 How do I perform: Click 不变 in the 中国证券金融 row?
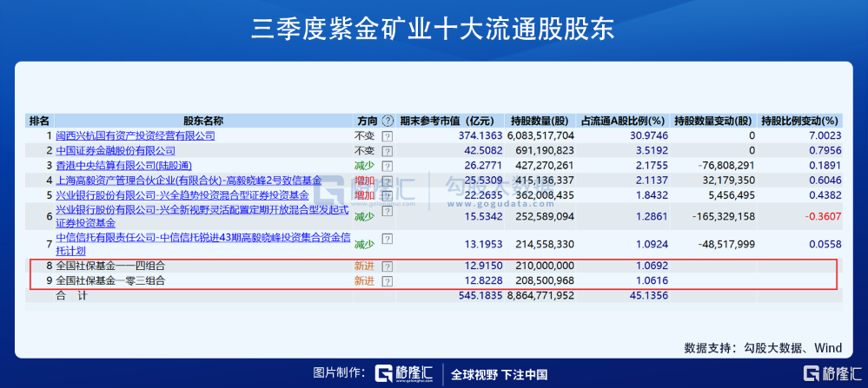(364, 150)
